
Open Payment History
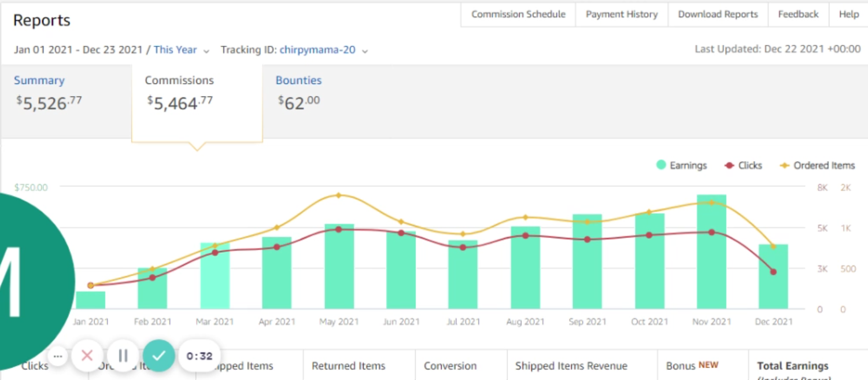coord(622,14)
